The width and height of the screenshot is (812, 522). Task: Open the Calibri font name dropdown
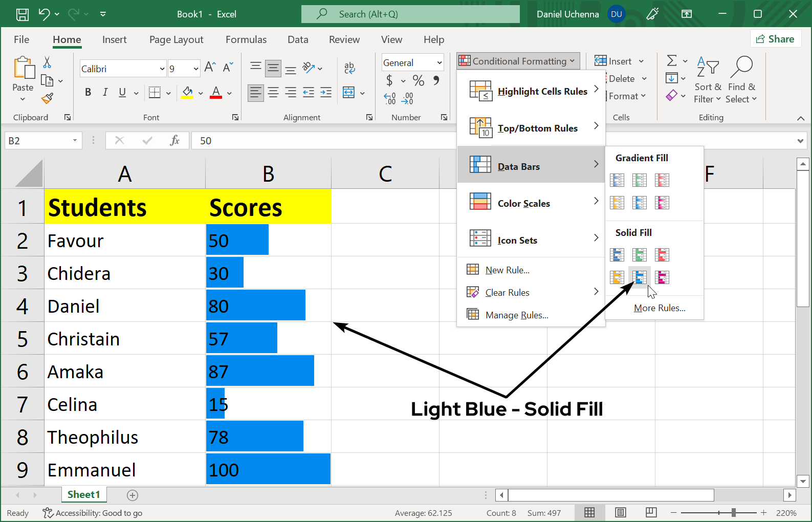tap(162, 69)
